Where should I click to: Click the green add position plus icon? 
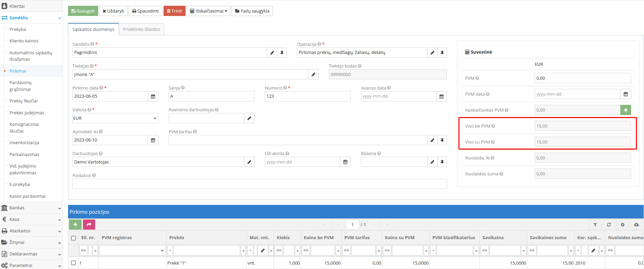(75, 225)
